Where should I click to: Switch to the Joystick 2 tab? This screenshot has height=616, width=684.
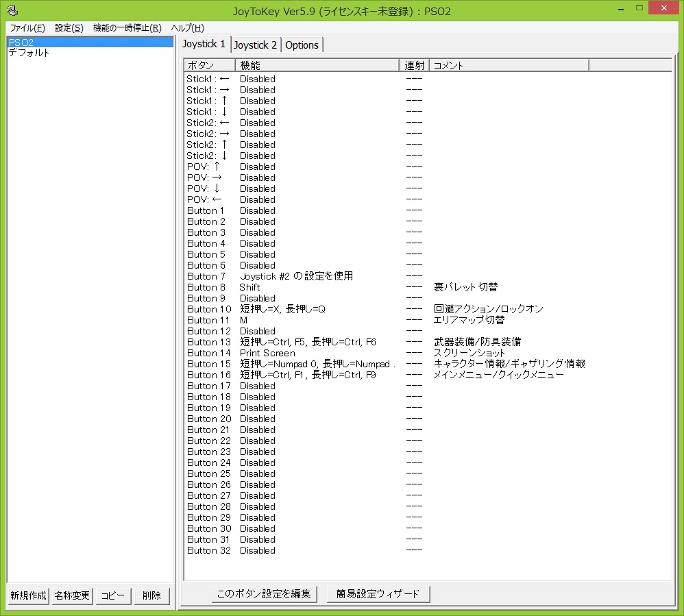255,45
